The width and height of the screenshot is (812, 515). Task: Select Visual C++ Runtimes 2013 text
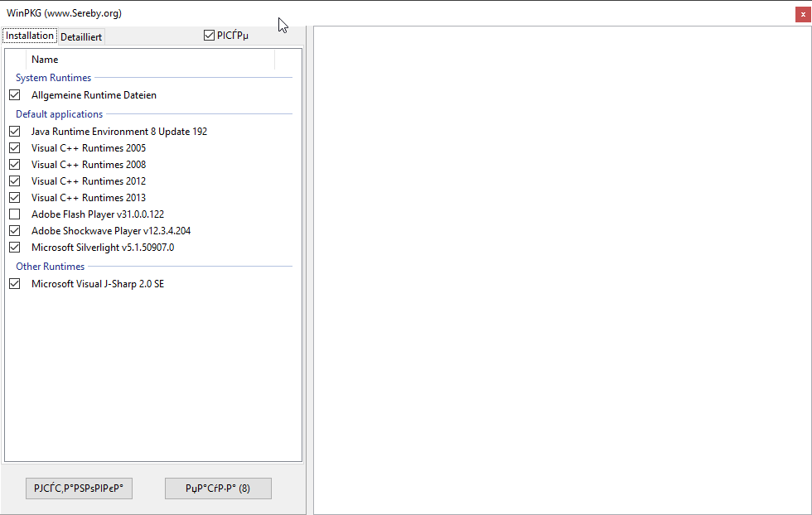[x=89, y=198]
